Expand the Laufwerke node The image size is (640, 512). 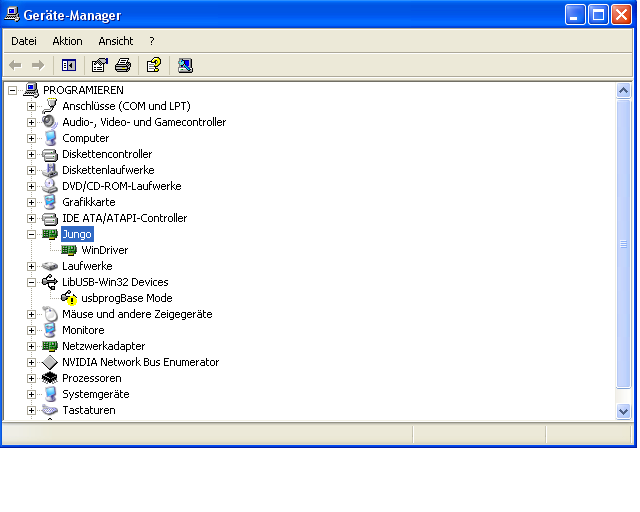[x=31, y=267]
